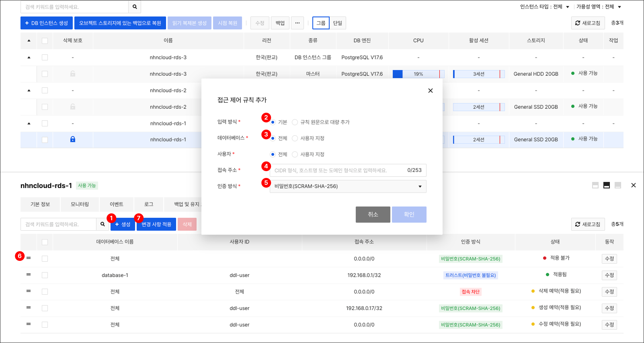Collapse the nhncloud-rds-3 group
Viewport: 644px width, 343px height.
[x=29, y=58]
